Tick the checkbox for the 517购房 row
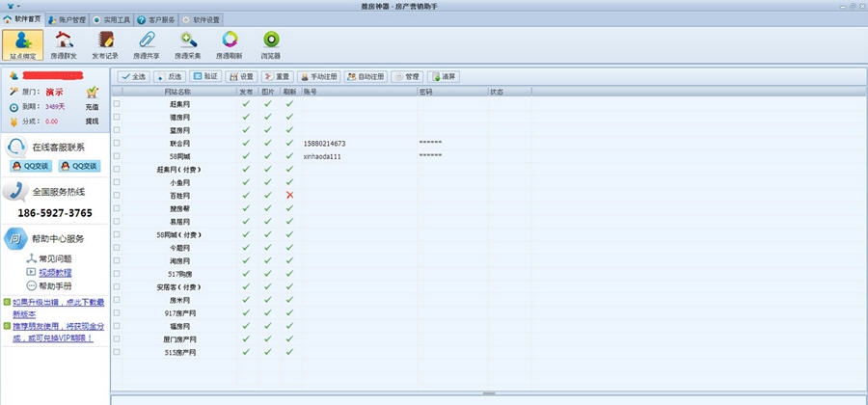This screenshot has height=405, width=868. coord(117,274)
